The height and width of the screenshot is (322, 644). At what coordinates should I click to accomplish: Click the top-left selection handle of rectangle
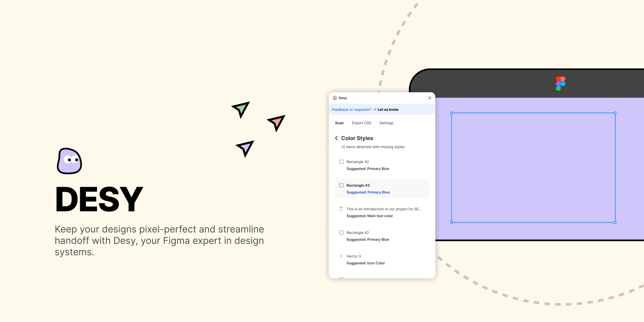pos(452,113)
